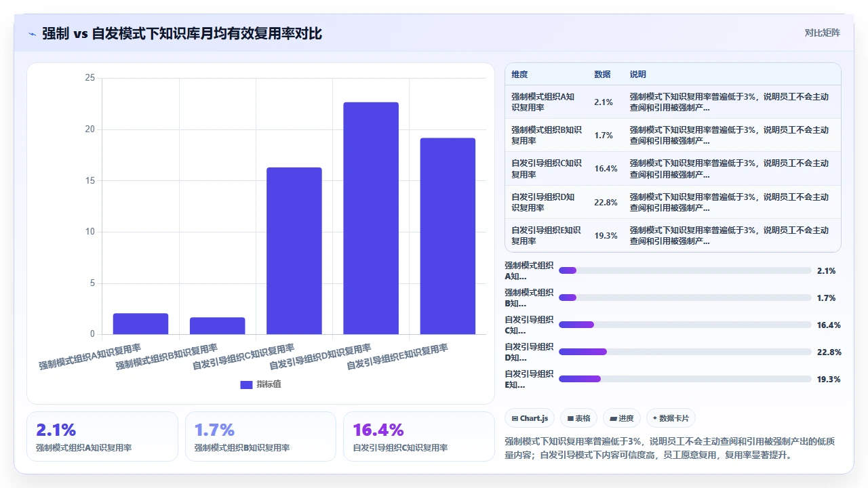Viewport: 868px width, 488px height.
Task: Click the 对比矩阵 badge in the header
Action: [822, 33]
